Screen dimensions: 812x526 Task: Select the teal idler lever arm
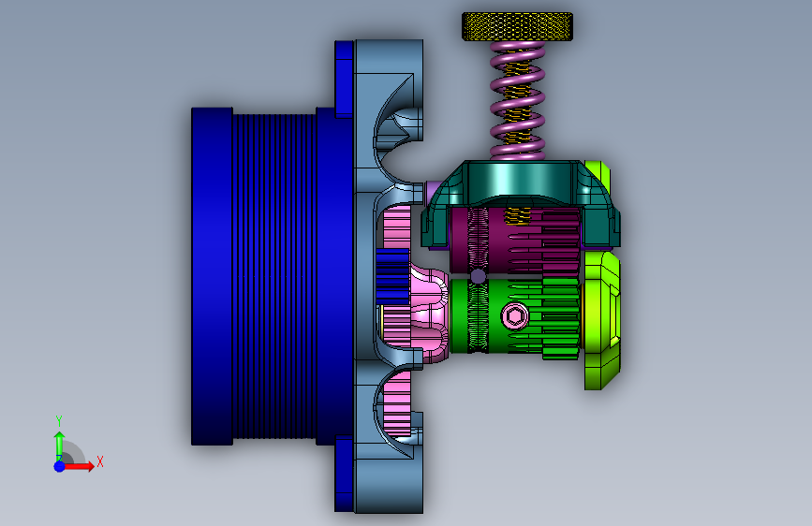pyautogui.click(x=521, y=202)
